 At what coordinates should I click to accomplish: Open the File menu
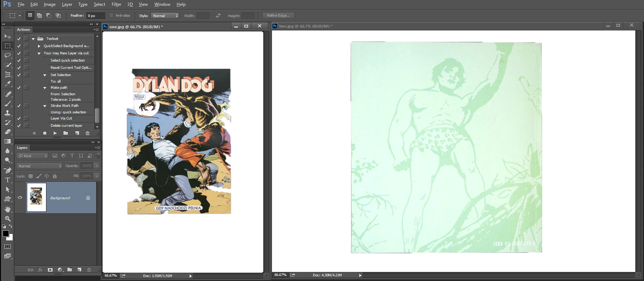click(21, 4)
